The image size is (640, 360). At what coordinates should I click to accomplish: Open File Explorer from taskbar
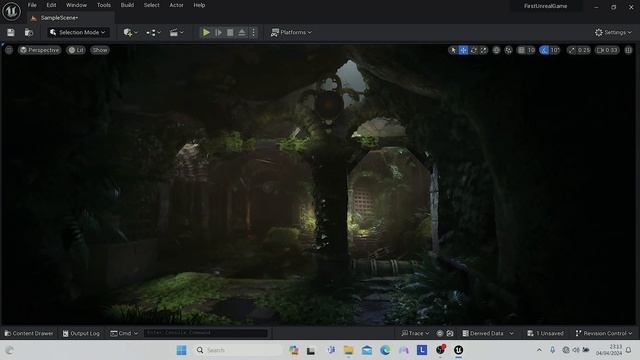tap(349, 350)
